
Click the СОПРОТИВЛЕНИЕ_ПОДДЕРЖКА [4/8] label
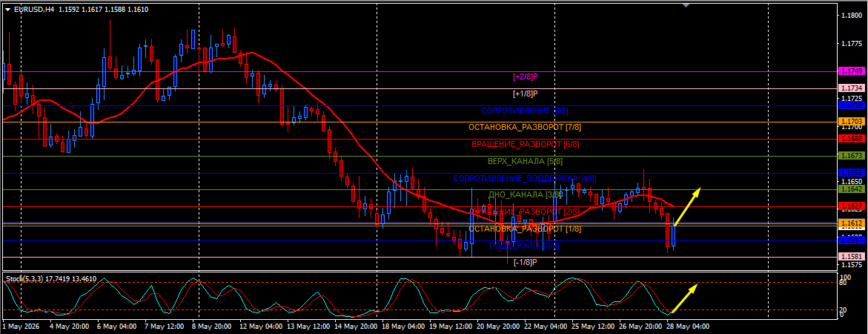pyautogui.click(x=525, y=178)
